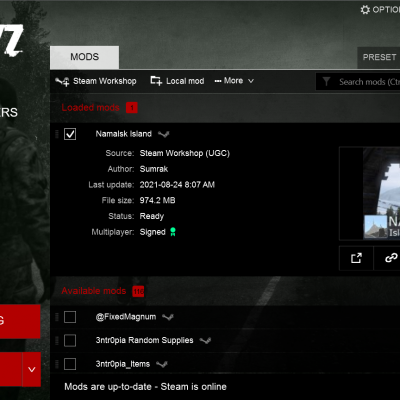Switch to the MODS tab
400x400 pixels.
(85, 57)
